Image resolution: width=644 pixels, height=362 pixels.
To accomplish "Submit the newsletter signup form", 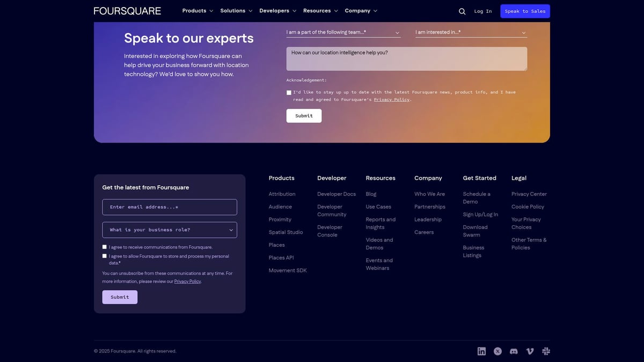I will 120,297.
